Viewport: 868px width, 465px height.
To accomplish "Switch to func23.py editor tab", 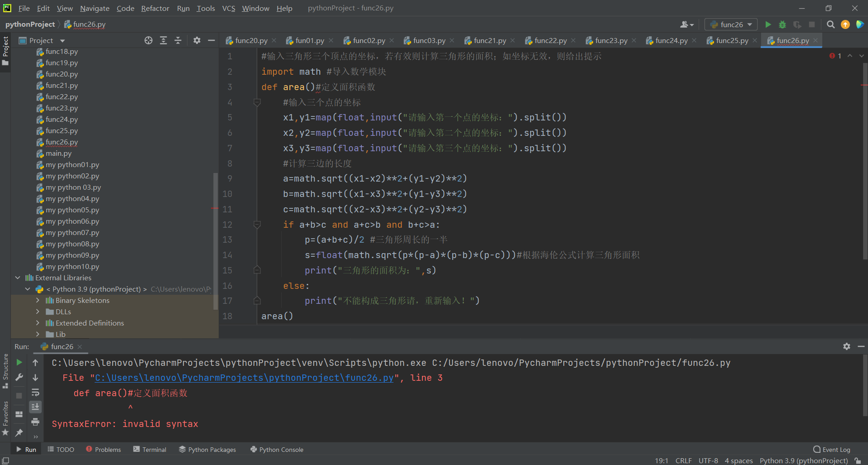I will (x=611, y=40).
